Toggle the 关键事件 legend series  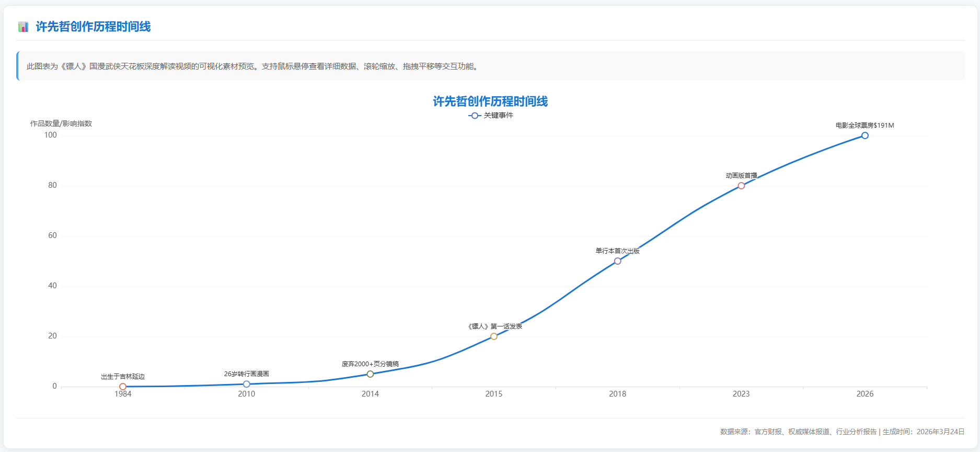coord(491,116)
